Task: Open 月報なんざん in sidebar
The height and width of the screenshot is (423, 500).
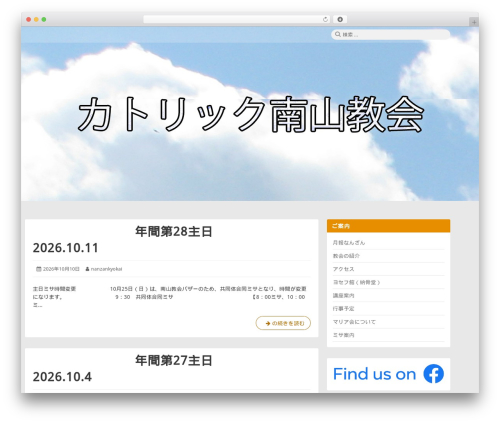Action: point(349,243)
